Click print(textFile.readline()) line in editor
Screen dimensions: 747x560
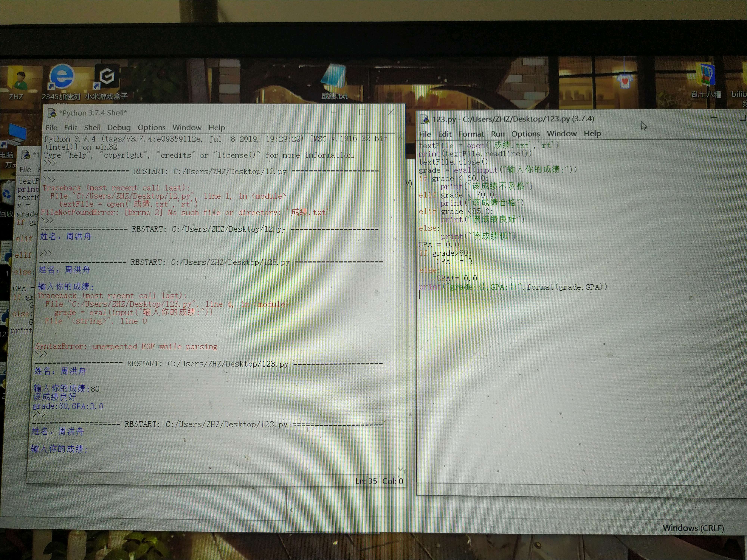475,154
